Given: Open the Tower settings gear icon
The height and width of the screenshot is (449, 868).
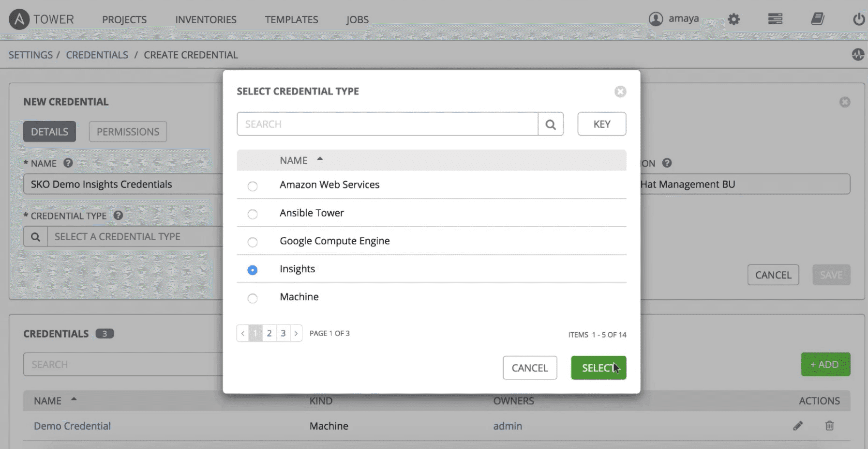Looking at the screenshot, I should tap(733, 19).
